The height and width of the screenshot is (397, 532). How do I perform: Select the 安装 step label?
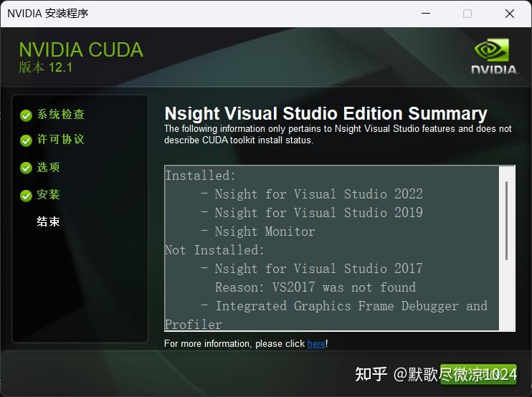[x=48, y=195]
